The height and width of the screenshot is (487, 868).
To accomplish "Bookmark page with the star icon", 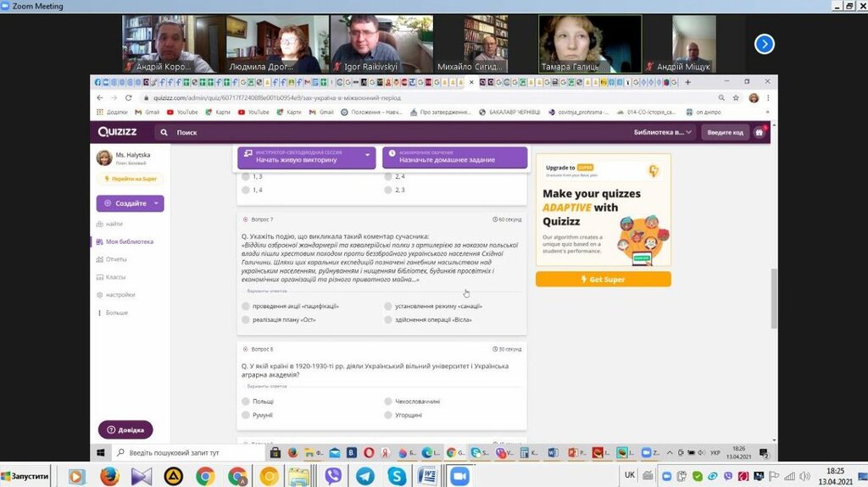I will click(734, 97).
